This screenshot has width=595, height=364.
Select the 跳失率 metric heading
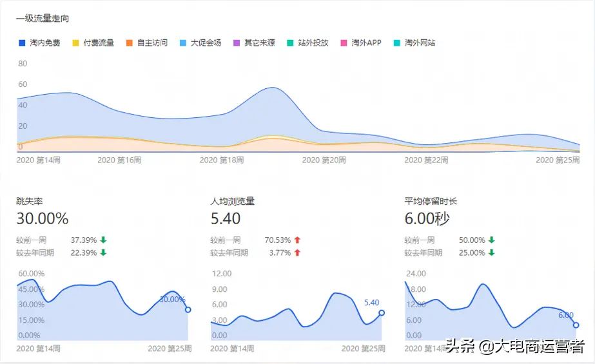click(x=30, y=201)
